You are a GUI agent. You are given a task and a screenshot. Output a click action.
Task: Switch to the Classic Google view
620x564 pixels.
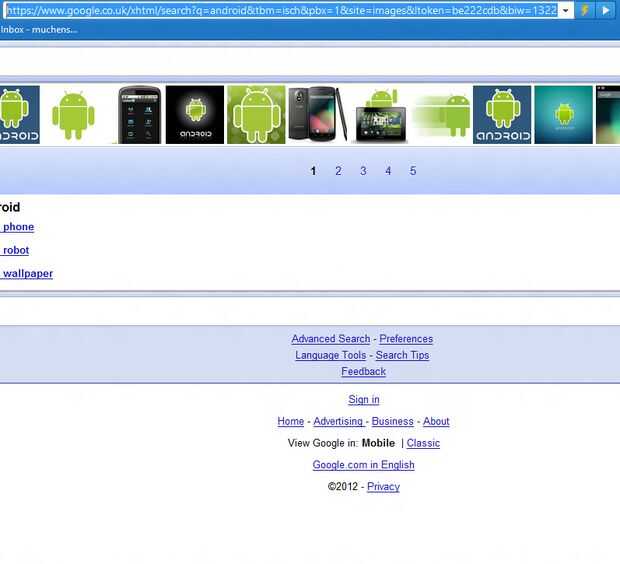coord(423,443)
